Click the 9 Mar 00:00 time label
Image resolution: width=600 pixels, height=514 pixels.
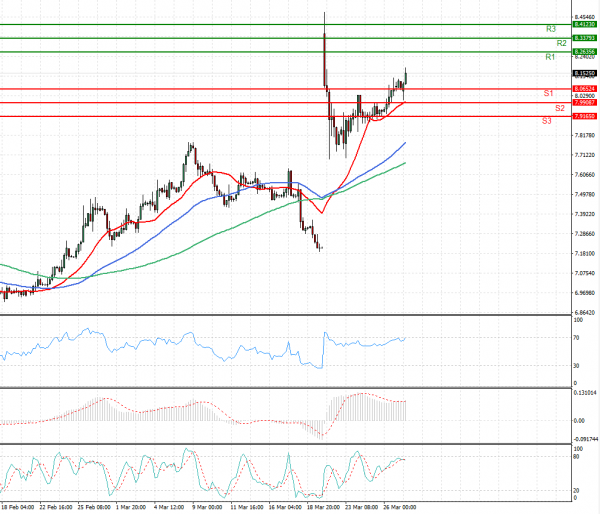(207, 507)
